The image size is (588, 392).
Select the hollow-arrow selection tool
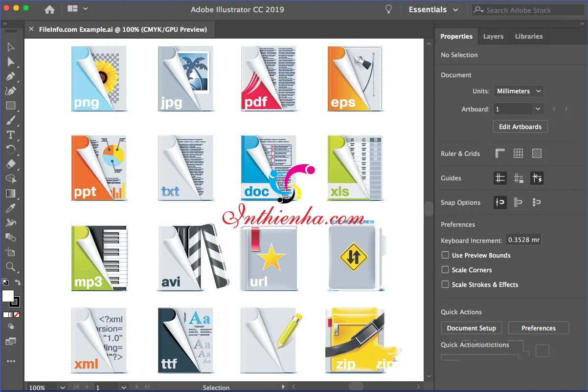(x=11, y=47)
